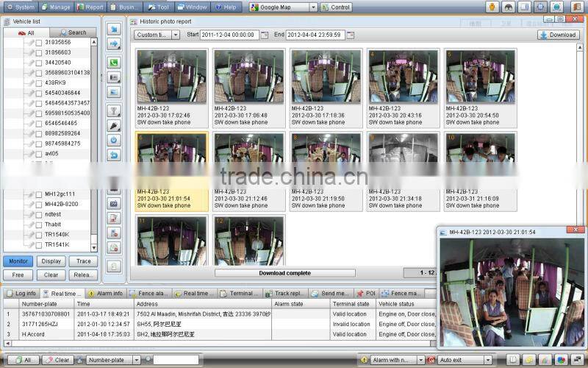Viewport: 588px width, 368px height.
Task: Click the Download button
Action: pyautogui.click(x=559, y=35)
